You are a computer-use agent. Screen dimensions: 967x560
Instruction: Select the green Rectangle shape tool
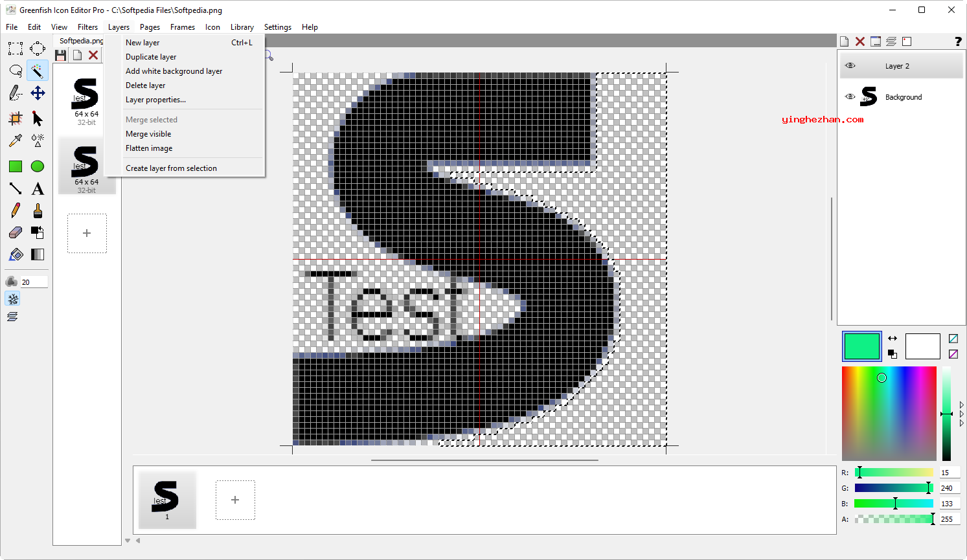(x=16, y=166)
